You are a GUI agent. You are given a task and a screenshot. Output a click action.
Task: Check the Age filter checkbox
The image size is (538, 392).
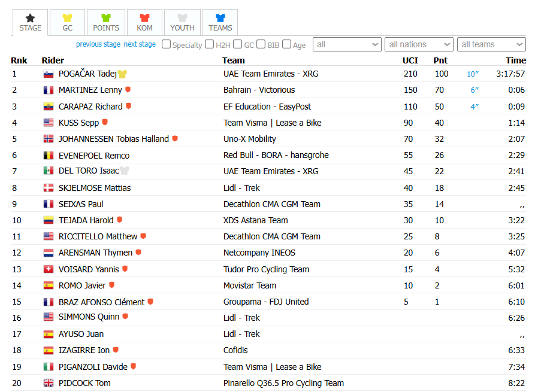(x=286, y=44)
